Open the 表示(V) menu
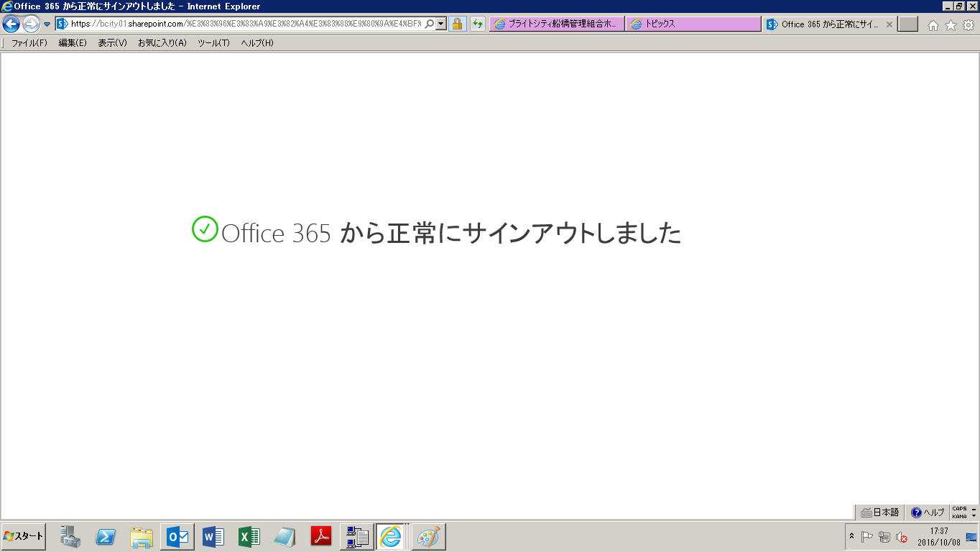Screen dimensions: 980x552 (x=112, y=43)
